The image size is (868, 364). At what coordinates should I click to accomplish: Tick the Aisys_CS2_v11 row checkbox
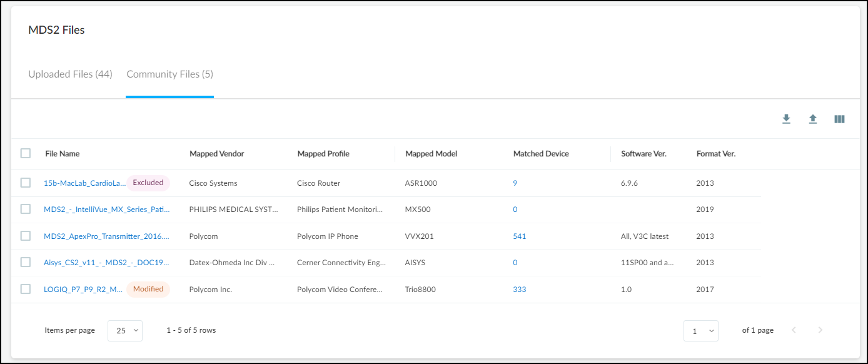[26, 262]
